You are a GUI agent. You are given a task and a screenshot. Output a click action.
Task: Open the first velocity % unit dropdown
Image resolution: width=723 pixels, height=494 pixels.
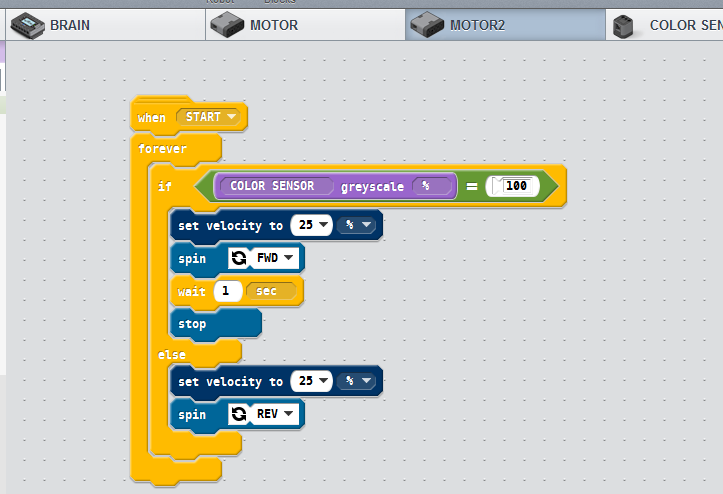(x=356, y=225)
